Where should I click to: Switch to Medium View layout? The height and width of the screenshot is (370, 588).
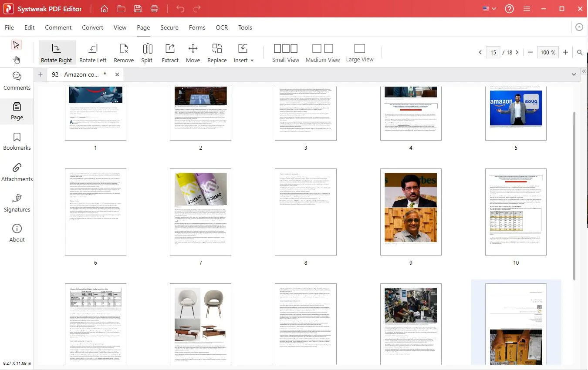[322, 53]
